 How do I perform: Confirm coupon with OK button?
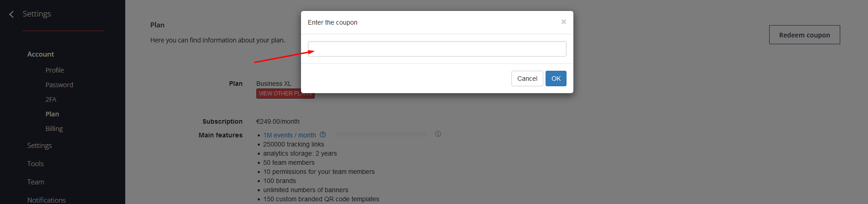point(556,78)
